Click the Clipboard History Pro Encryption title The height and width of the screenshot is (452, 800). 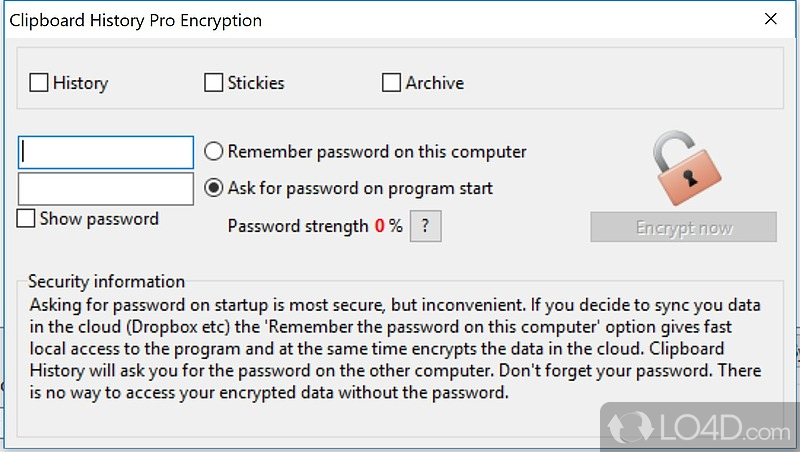pyautogui.click(x=136, y=20)
